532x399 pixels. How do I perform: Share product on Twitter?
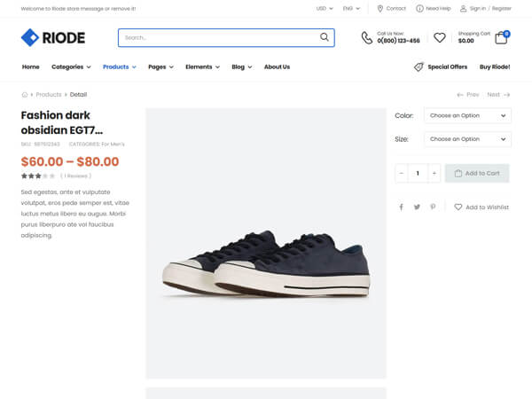point(417,207)
